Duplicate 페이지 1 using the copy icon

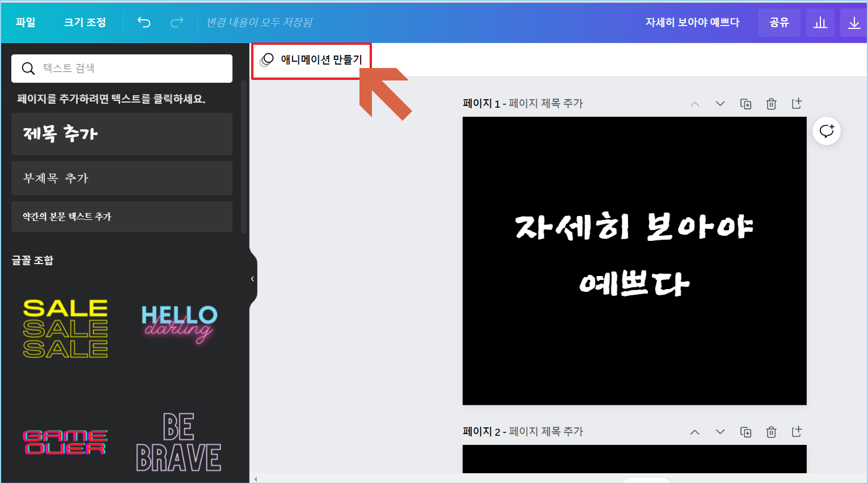click(x=746, y=104)
